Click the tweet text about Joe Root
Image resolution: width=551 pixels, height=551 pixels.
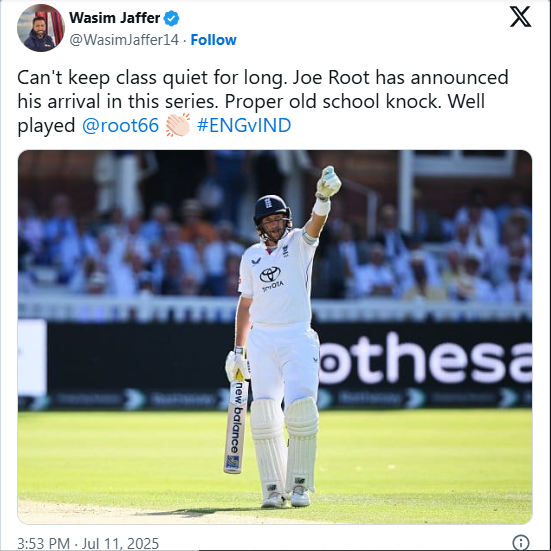tap(263, 102)
